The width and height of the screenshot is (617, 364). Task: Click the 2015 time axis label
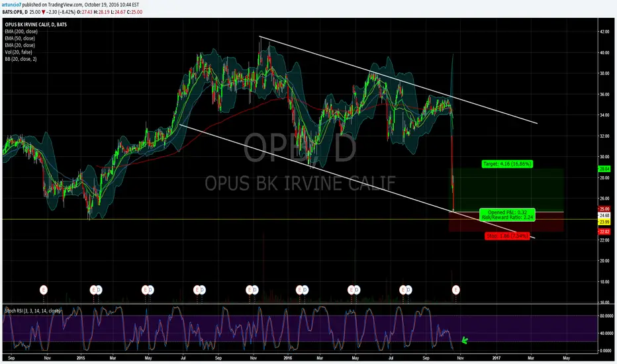(x=81, y=358)
